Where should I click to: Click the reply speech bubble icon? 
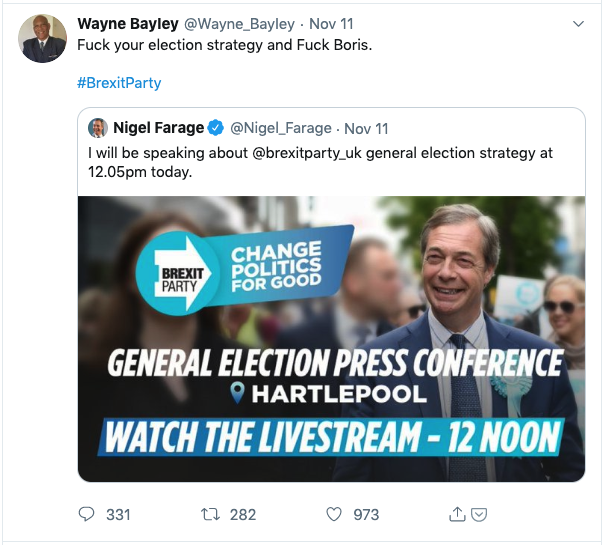tap(87, 514)
